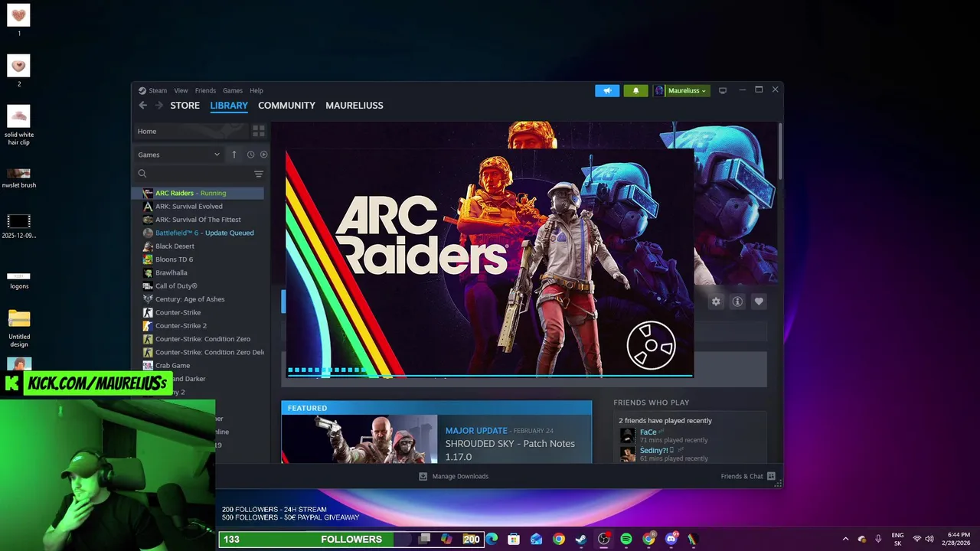Open friend FaCe's profile
This screenshot has height=551, width=980.
[x=648, y=432]
